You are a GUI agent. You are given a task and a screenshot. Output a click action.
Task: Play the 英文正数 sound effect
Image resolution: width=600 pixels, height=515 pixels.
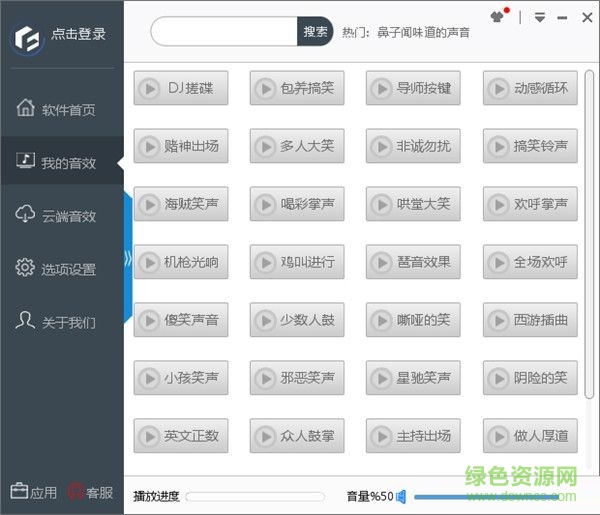point(181,436)
